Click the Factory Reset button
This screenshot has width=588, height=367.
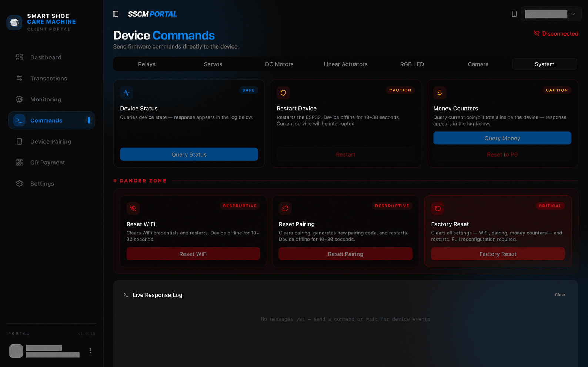click(x=498, y=254)
